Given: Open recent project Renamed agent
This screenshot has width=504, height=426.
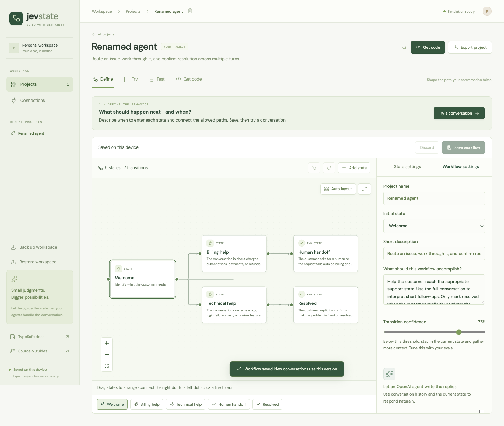Looking at the screenshot, I should [x=40, y=133].
